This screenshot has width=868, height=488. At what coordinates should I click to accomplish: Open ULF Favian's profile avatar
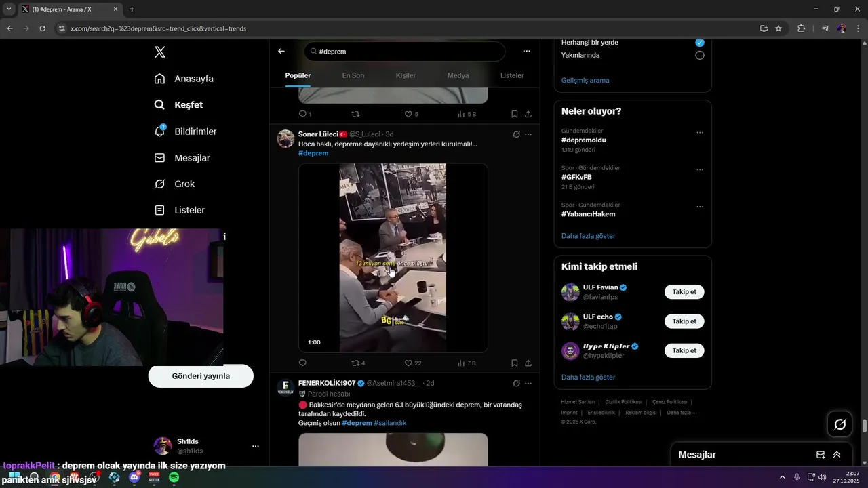(570, 292)
